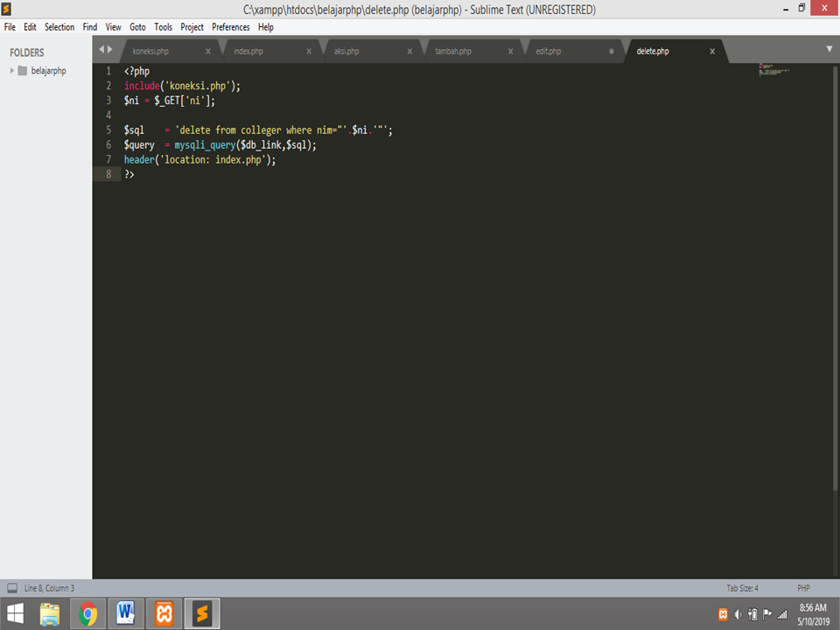This screenshot has width=840, height=630.
Task: Close the aksi.php tab
Action: (x=409, y=51)
